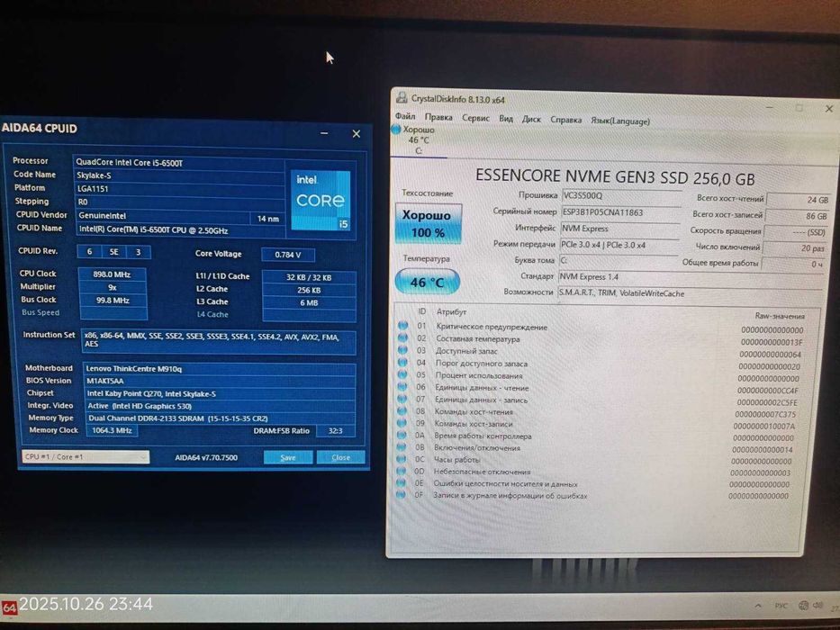Click status icon for 0E Ошибки целостности носителя
The width and height of the screenshot is (840, 630).
click(x=401, y=482)
